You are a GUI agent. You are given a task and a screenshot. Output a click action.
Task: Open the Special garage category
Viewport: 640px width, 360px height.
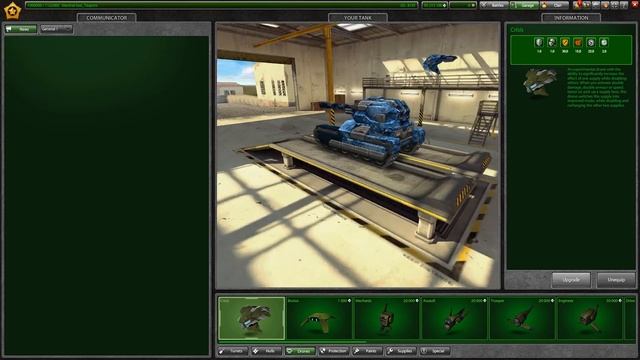pyautogui.click(x=435, y=351)
